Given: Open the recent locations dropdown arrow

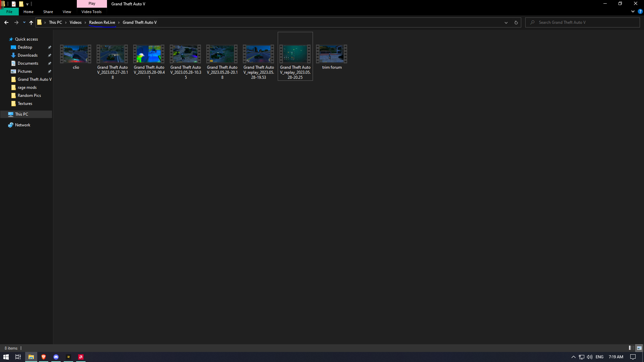Looking at the screenshot, I should [x=24, y=22].
